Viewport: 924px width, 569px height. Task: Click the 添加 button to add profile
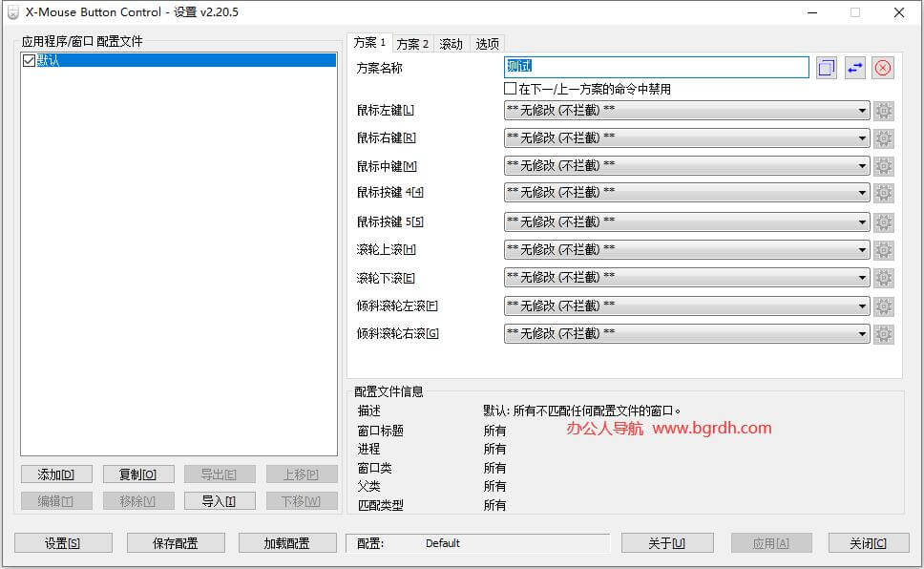click(x=56, y=474)
